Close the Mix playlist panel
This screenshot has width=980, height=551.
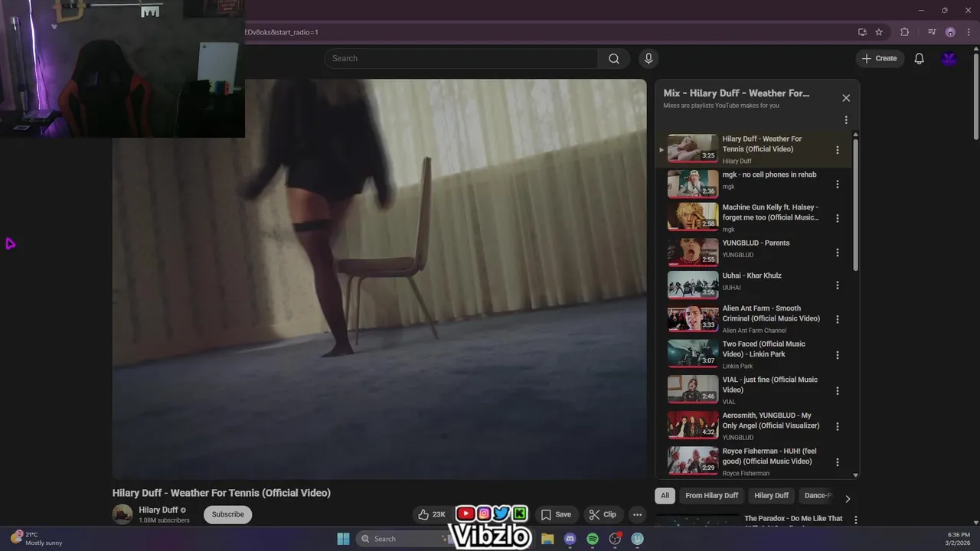846,98
